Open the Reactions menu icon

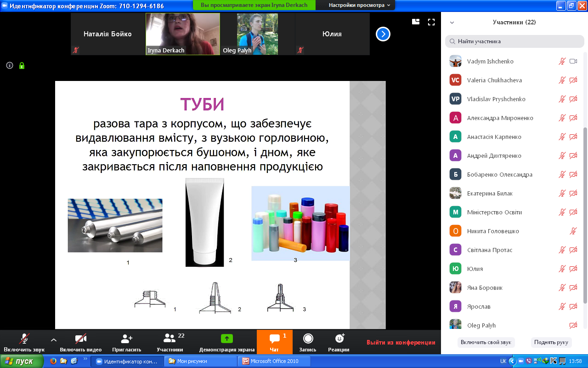tap(339, 339)
